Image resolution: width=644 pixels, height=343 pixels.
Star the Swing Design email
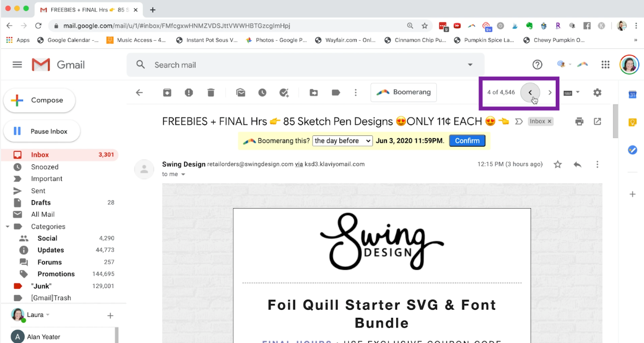[558, 164]
